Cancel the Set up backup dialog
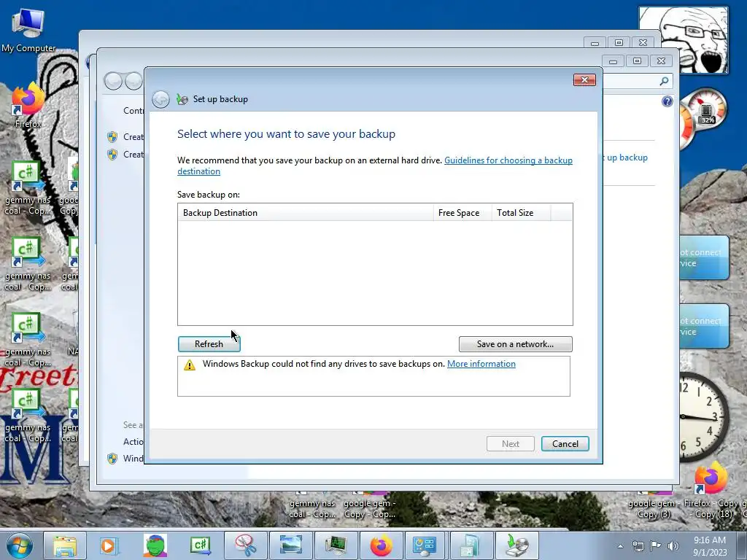The image size is (747, 560). click(565, 444)
